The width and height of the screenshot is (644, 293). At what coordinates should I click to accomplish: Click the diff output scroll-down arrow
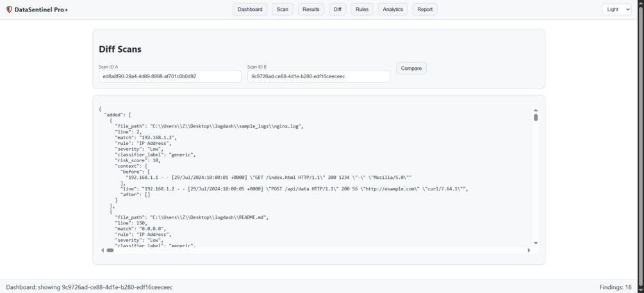(536, 243)
